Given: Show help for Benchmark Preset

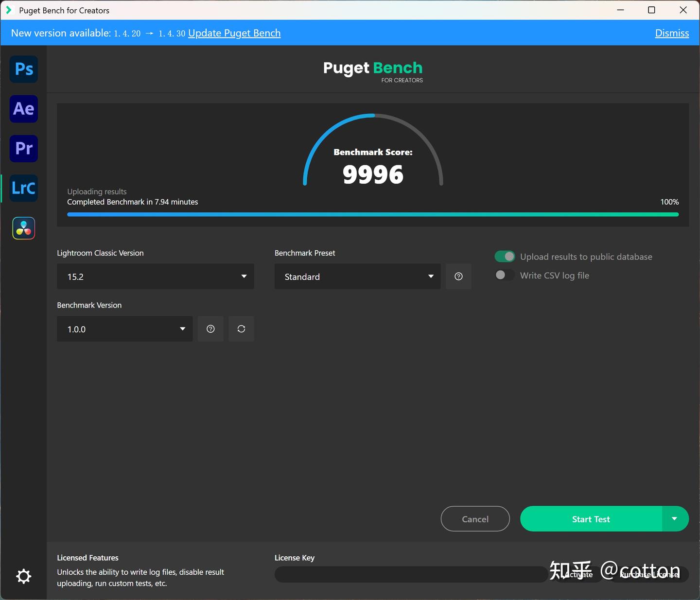Looking at the screenshot, I should (458, 276).
